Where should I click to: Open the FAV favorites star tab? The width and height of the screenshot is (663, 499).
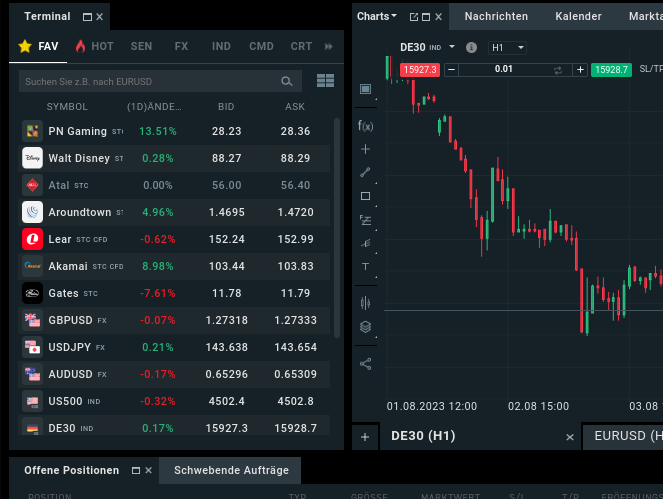pyautogui.click(x=38, y=46)
